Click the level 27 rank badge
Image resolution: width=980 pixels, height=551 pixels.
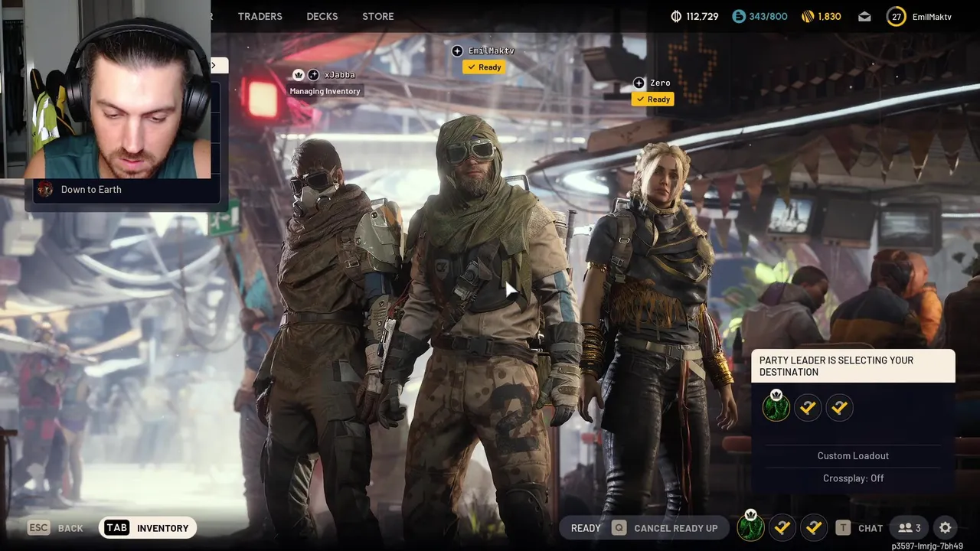pyautogui.click(x=896, y=16)
